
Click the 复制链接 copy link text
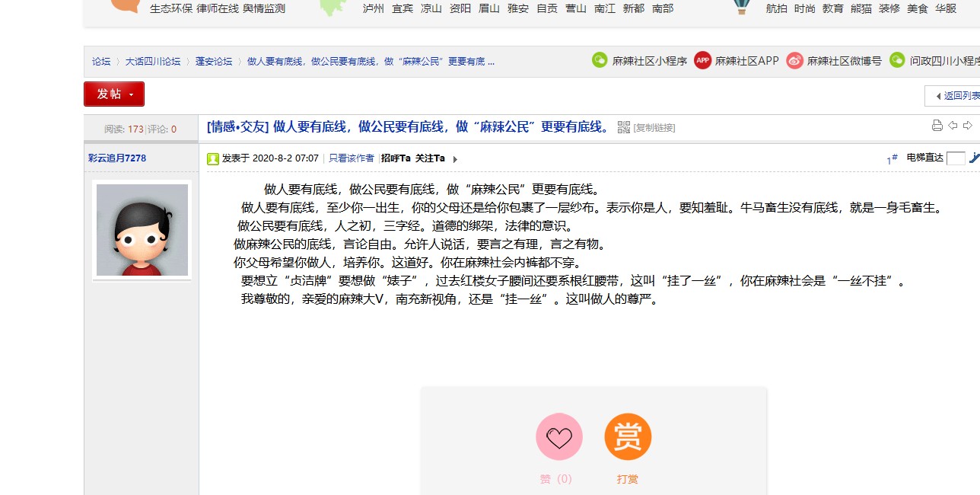654,128
